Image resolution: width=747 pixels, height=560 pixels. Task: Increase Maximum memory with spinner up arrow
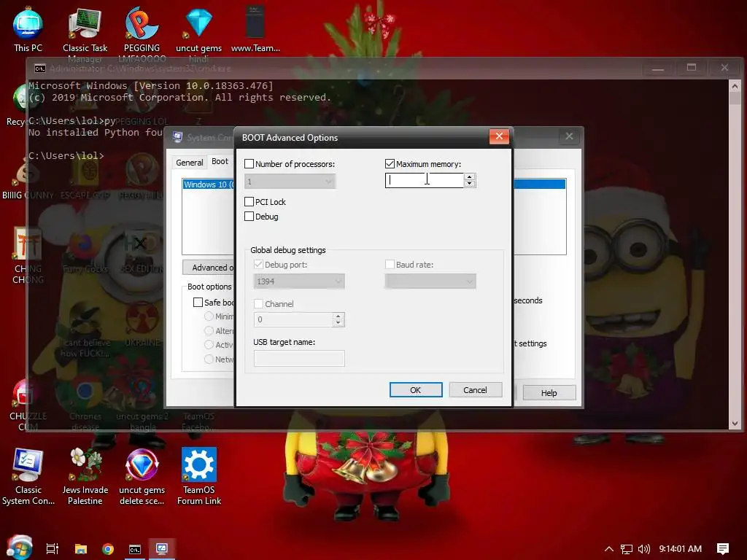tap(470, 176)
